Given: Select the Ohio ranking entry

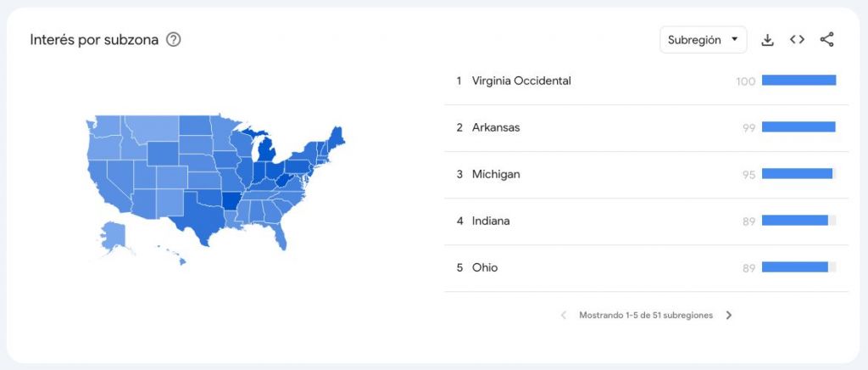Looking at the screenshot, I should point(646,267).
